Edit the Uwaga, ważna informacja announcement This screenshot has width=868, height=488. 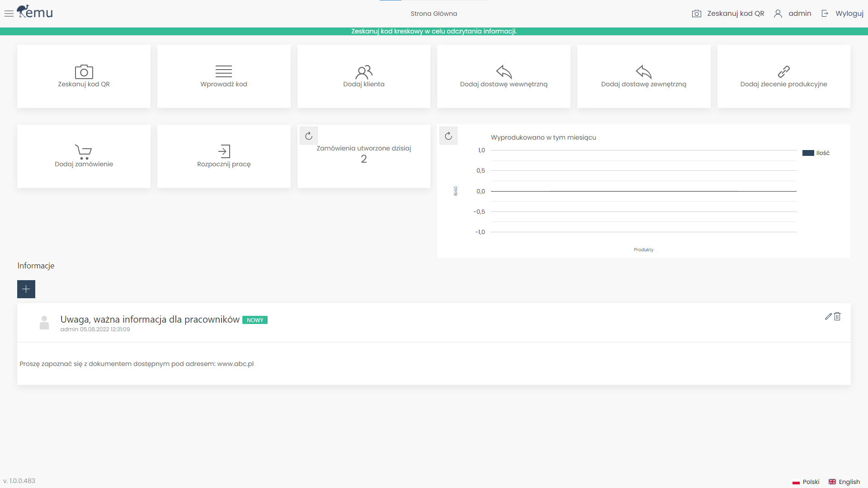coord(829,316)
